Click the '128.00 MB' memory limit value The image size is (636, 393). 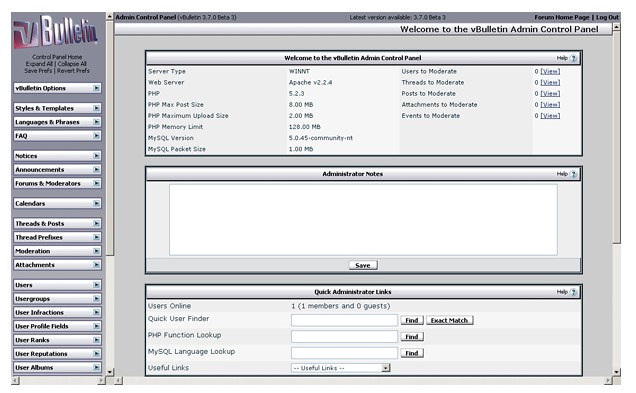pos(305,127)
